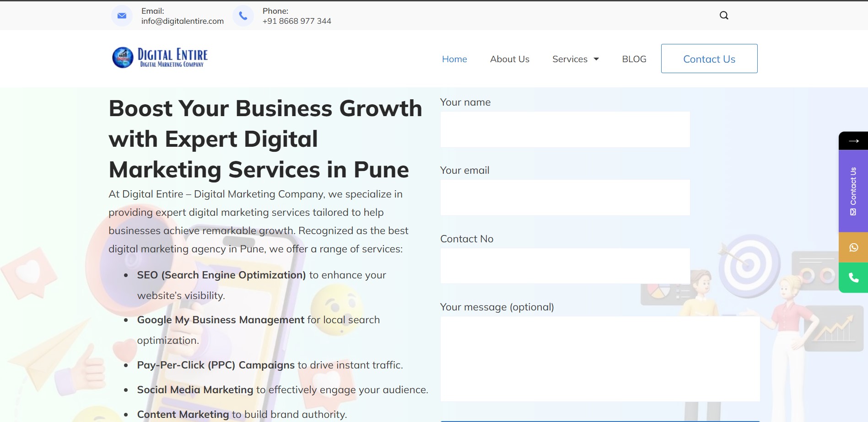Click 'Social Media Marketing' bullet text
Viewport: 868px width, 422px height.
pyautogui.click(x=195, y=390)
